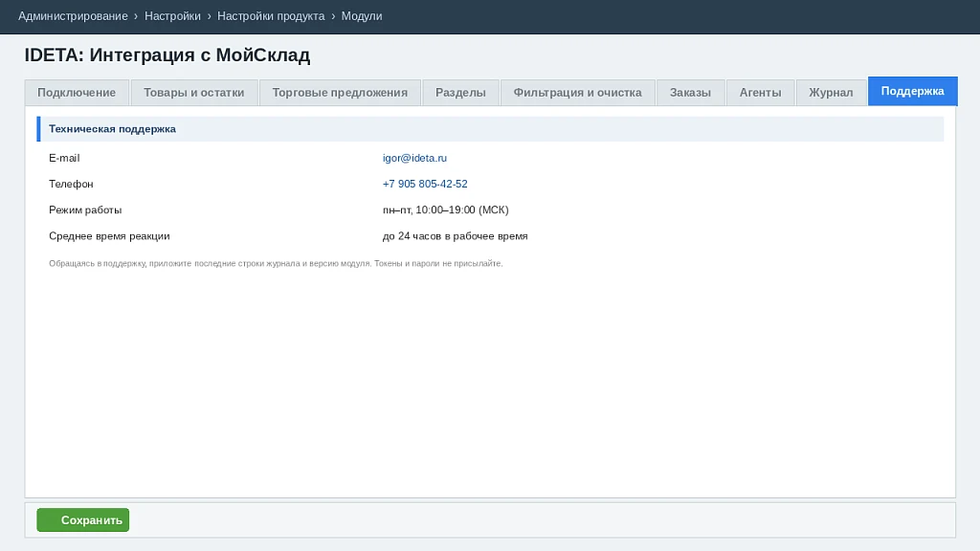Click the Техническая поддержка section header

491,129
